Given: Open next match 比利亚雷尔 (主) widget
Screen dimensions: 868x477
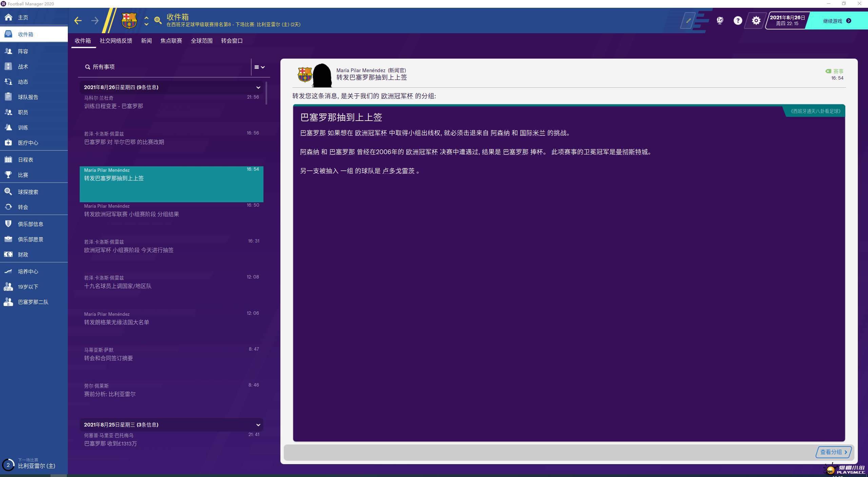Looking at the screenshot, I should [34, 464].
